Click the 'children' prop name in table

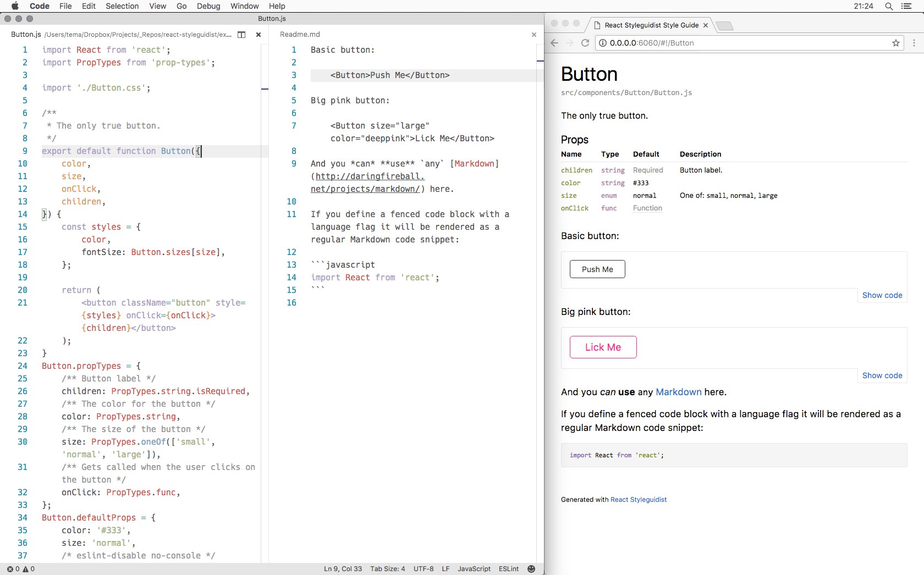coord(576,170)
